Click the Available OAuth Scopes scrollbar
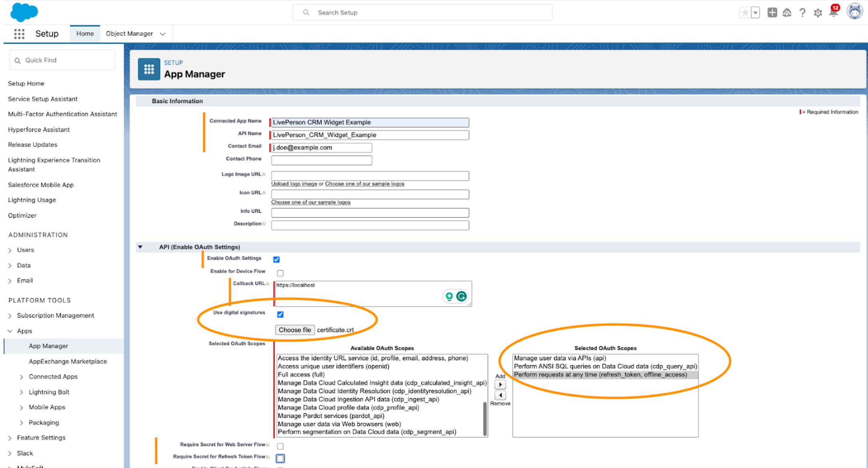Viewport: 868px width, 468px height. (x=485, y=418)
